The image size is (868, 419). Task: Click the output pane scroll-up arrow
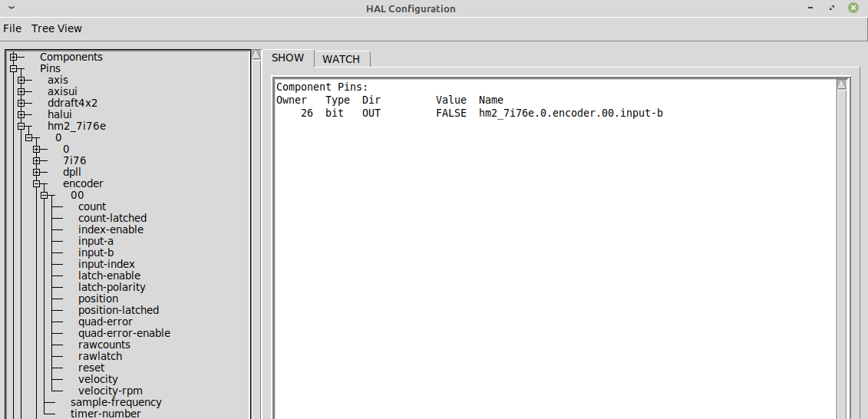tap(842, 84)
